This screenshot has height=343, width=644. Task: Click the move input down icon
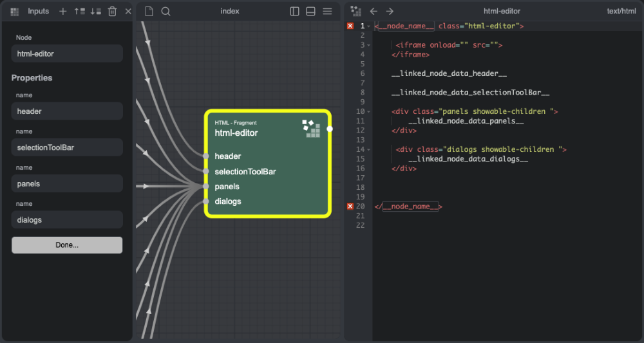coord(95,12)
